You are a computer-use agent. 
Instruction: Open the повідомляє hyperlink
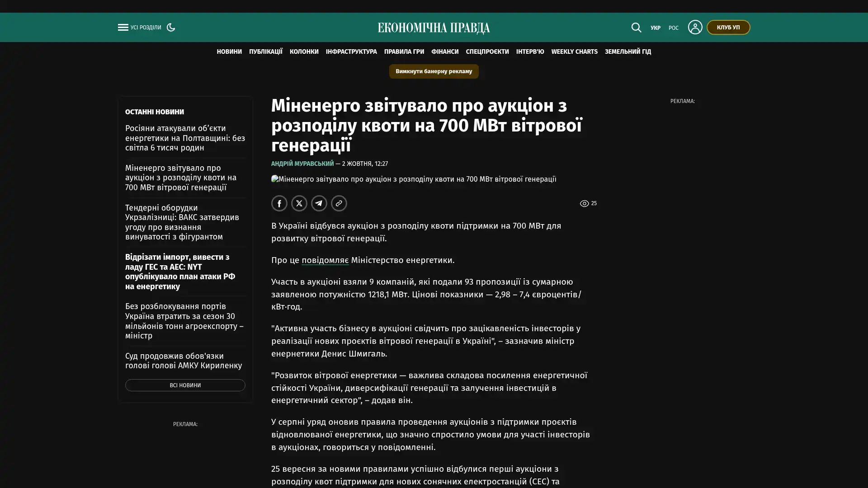pyautogui.click(x=325, y=260)
